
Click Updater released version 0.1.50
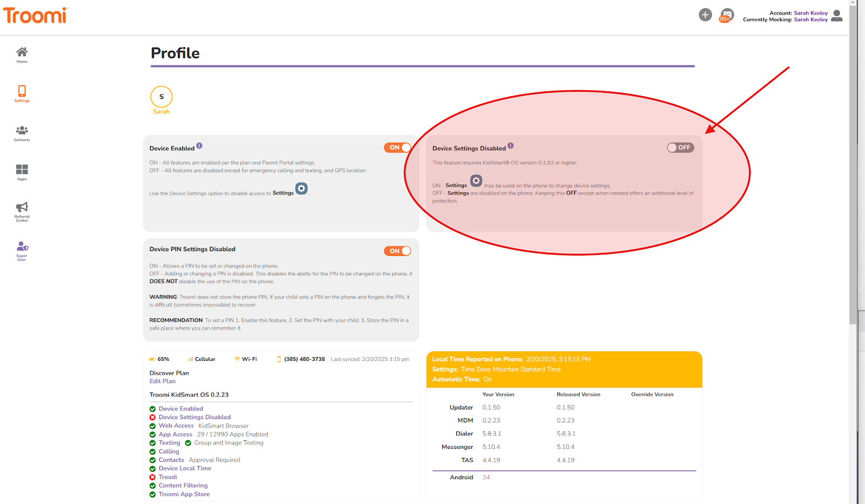[565, 408]
